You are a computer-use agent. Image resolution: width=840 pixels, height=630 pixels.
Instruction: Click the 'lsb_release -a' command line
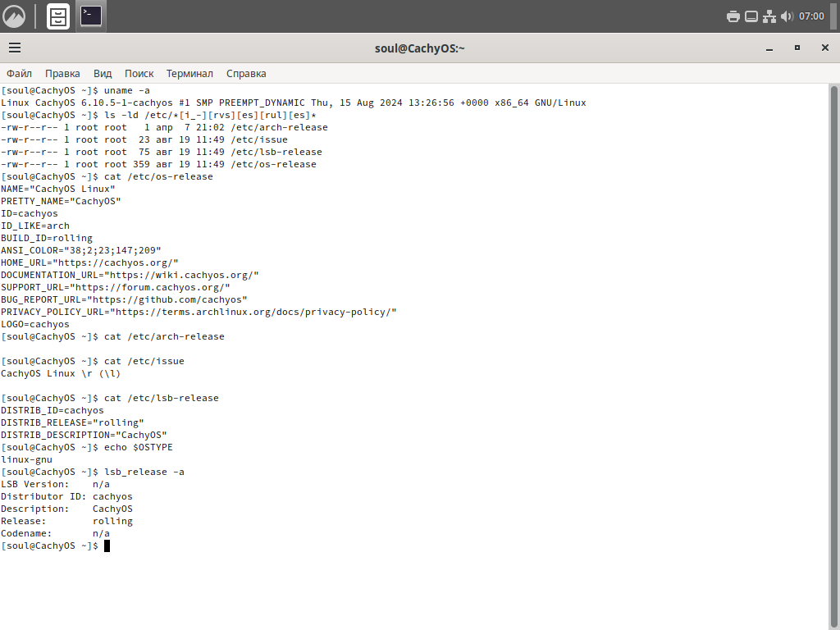93,472
